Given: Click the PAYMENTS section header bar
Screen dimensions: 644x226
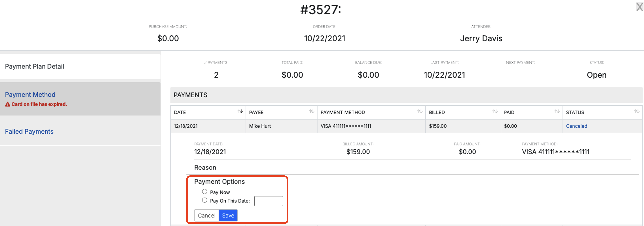Looking at the screenshot, I should (x=406, y=95).
